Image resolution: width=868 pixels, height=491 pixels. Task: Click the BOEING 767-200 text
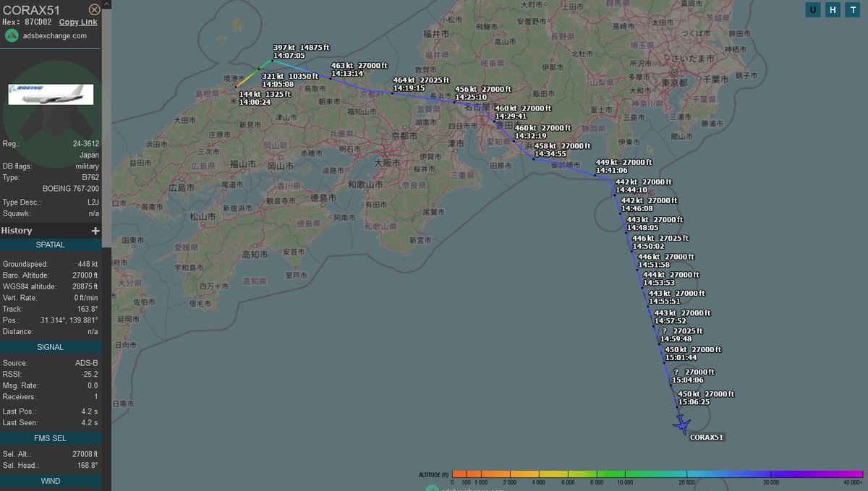71,189
